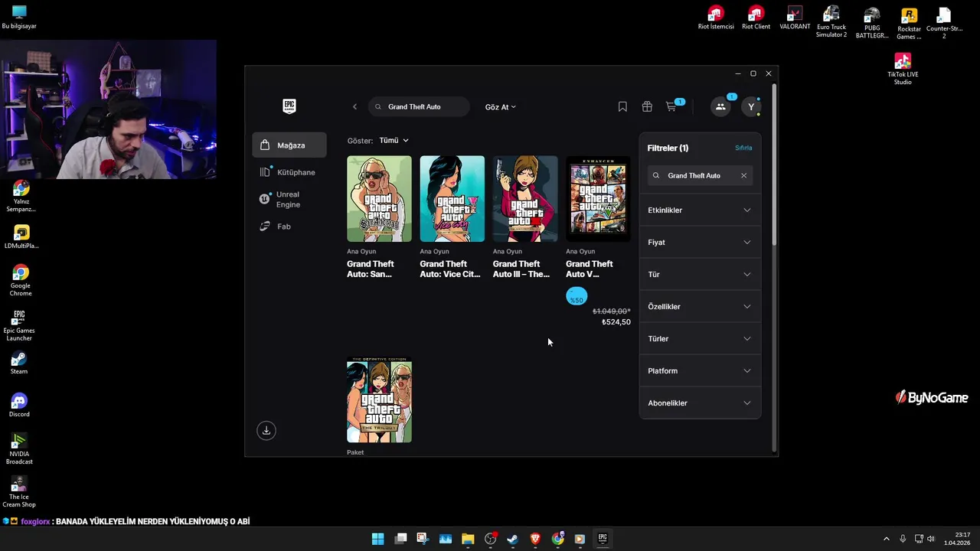
Task: Click the main Grand Theft Auto search field
Action: (x=419, y=107)
